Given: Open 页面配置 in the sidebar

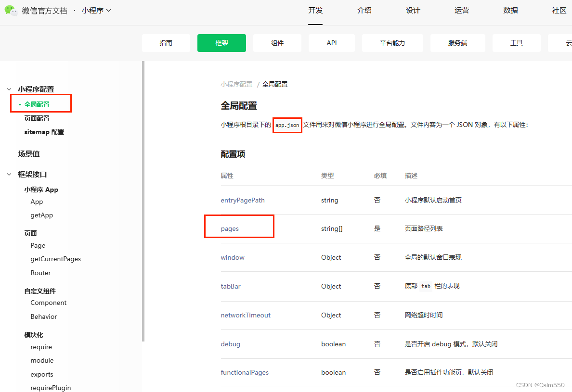Looking at the screenshot, I should pos(37,118).
